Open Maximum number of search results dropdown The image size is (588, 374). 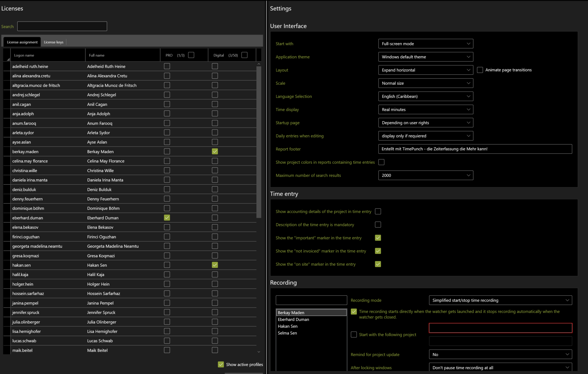[425, 175]
